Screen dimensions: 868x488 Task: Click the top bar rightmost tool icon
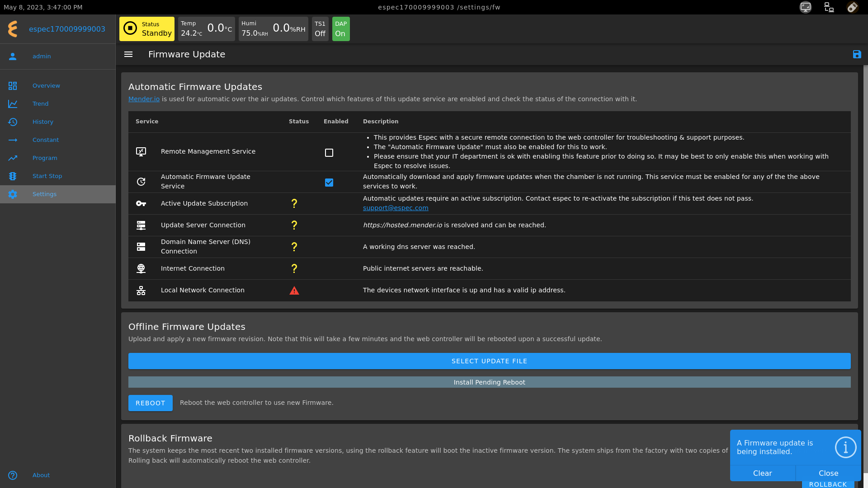[853, 7]
